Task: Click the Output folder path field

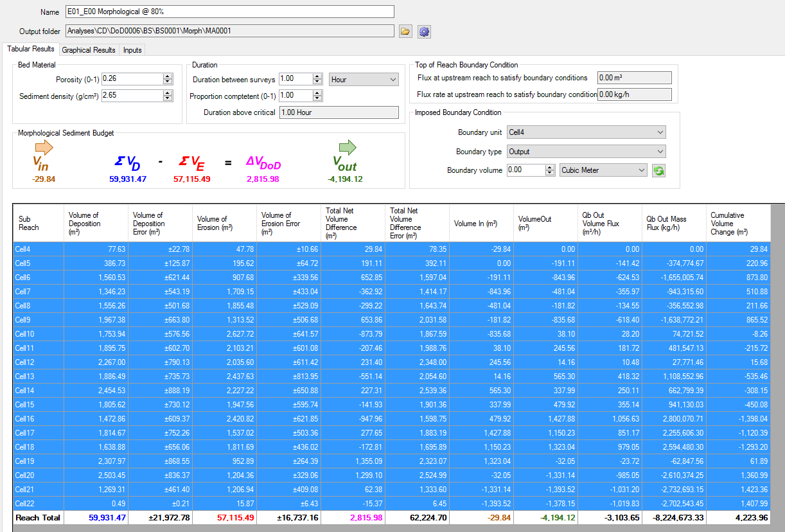Action: tap(229, 31)
